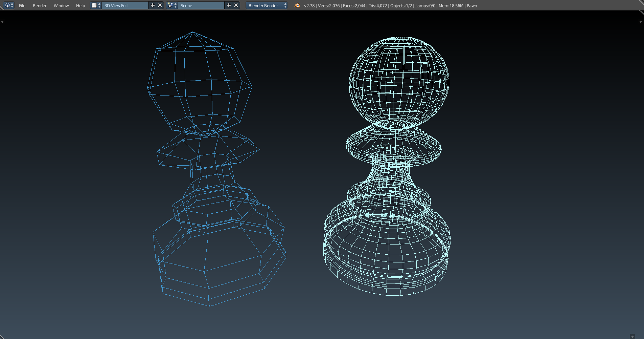This screenshot has height=339, width=644.
Task: Show properties region via top-right plus
Action: (641, 22)
